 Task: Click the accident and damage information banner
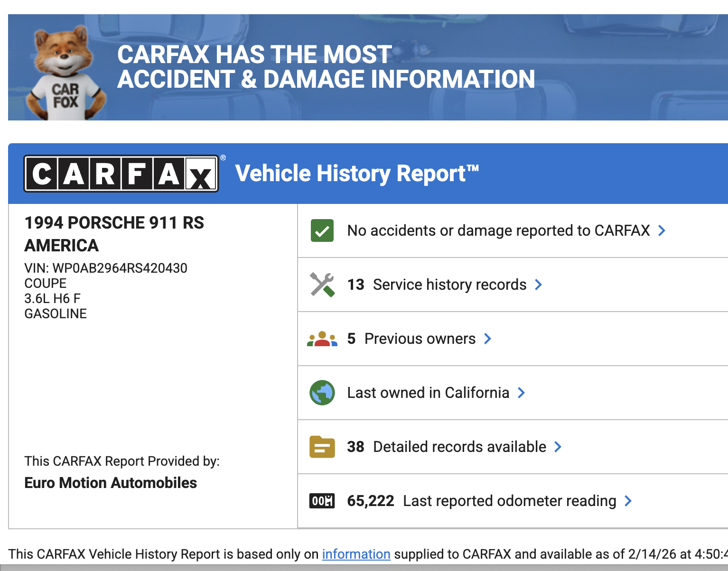click(x=326, y=67)
